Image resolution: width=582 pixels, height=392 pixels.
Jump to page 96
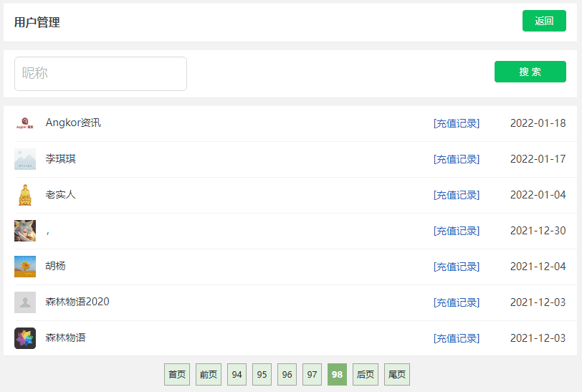287,374
